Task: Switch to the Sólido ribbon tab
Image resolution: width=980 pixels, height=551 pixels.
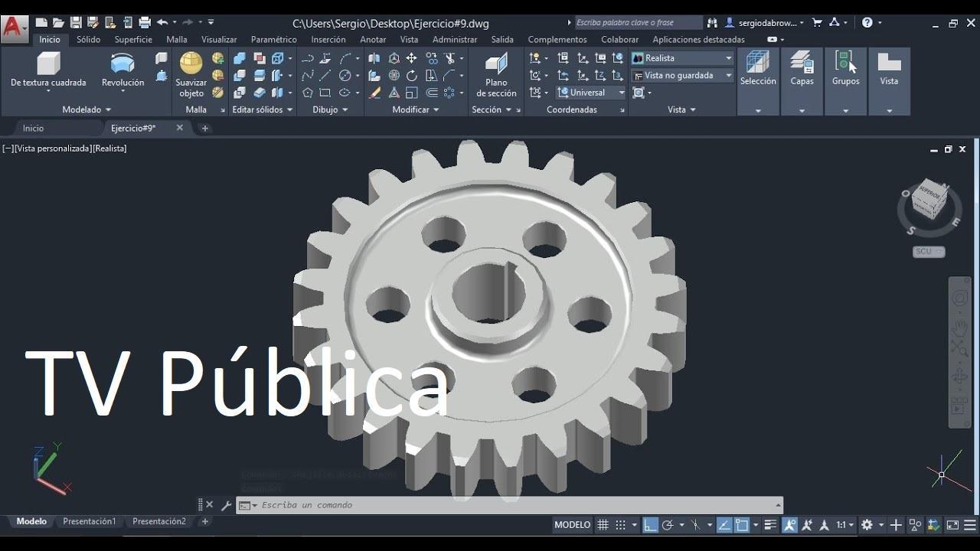Action: pos(88,39)
